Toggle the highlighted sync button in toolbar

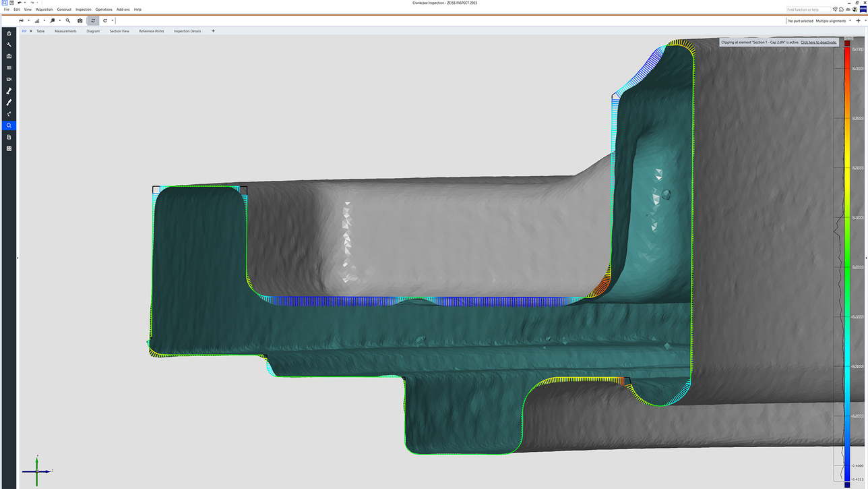pyautogui.click(x=93, y=21)
